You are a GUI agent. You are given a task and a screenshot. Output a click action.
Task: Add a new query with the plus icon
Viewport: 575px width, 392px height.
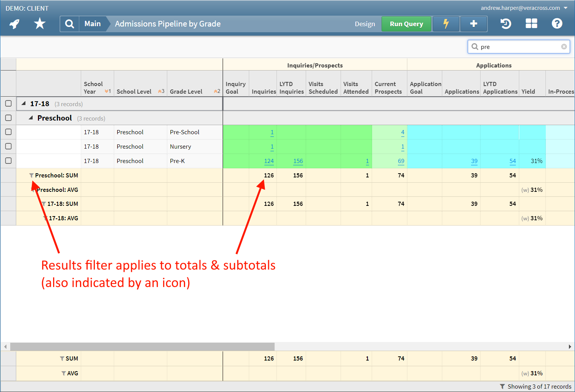[x=473, y=24]
